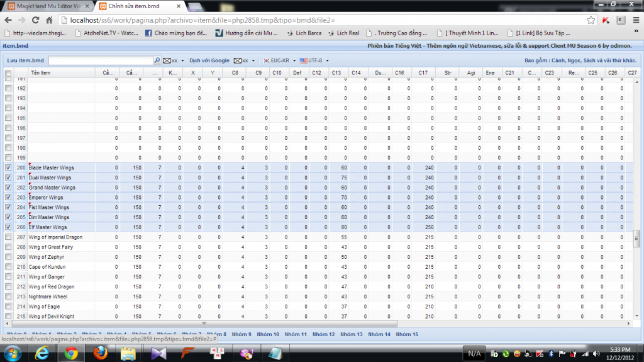Click the Lưu item.bmd save button
644x362 pixels.
coord(25,60)
